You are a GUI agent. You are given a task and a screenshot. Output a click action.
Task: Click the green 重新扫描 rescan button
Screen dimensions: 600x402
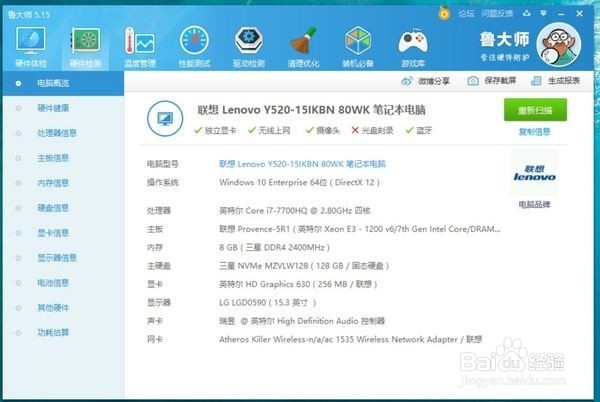[x=535, y=110]
